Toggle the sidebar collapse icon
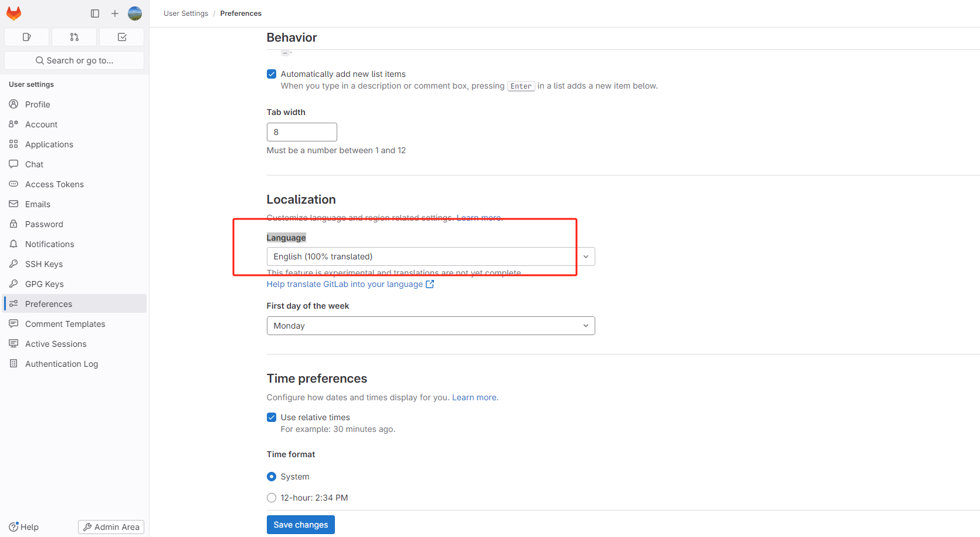Image resolution: width=980 pixels, height=537 pixels. (95, 13)
